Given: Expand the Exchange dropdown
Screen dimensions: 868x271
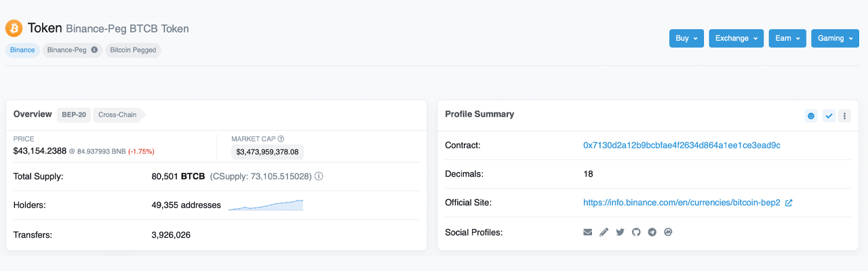Looking at the screenshot, I should (x=736, y=39).
